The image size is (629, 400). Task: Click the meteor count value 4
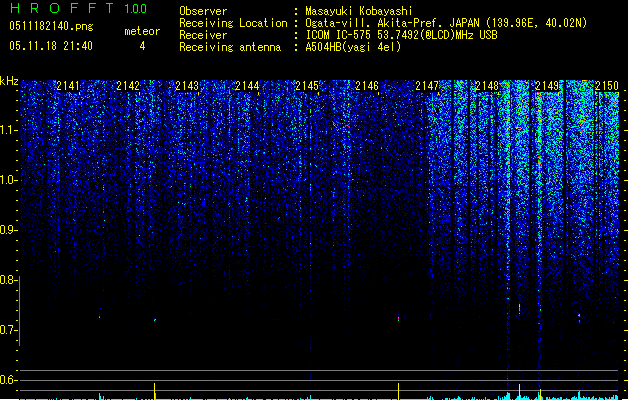click(142, 46)
